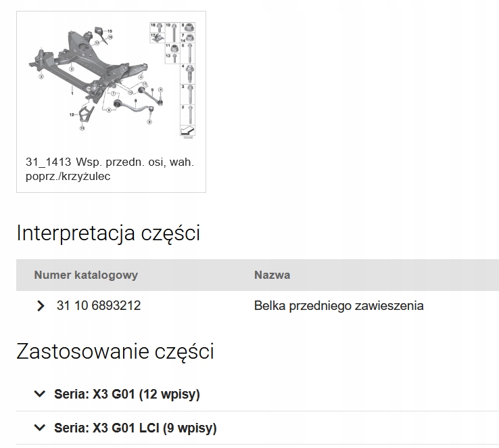
Task: Click the Seria: X3 G01 (12 wpisy) label
Action: (x=127, y=394)
